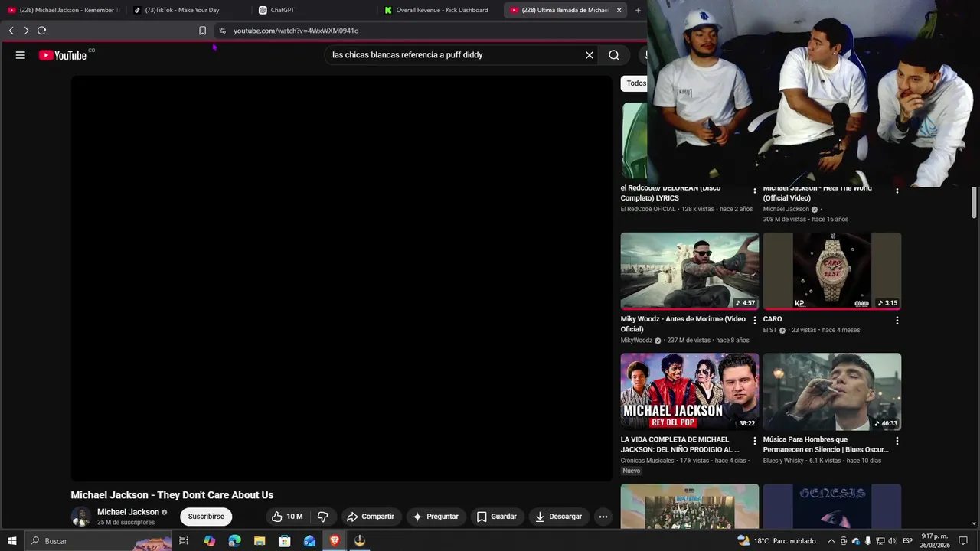The height and width of the screenshot is (551, 980).
Task: Expand hidden system tray icons chevron
Action: pos(831,541)
